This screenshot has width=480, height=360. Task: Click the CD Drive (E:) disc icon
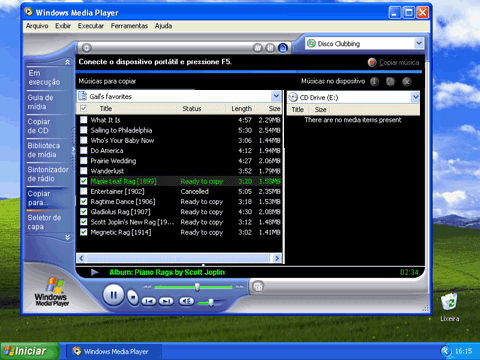[293, 97]
